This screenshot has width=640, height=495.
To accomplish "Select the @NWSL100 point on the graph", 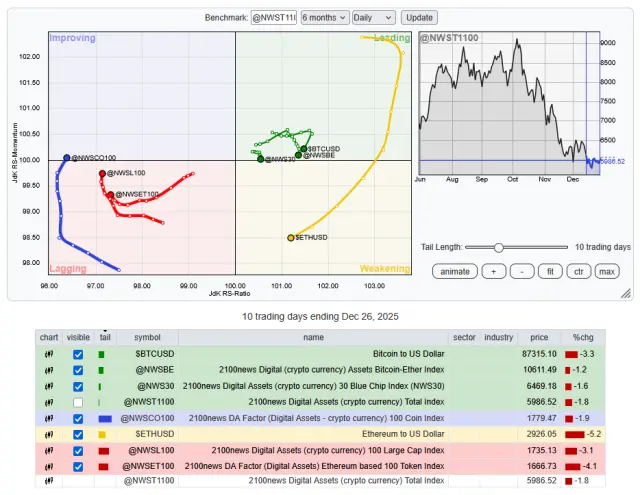I will pos(102,173).
